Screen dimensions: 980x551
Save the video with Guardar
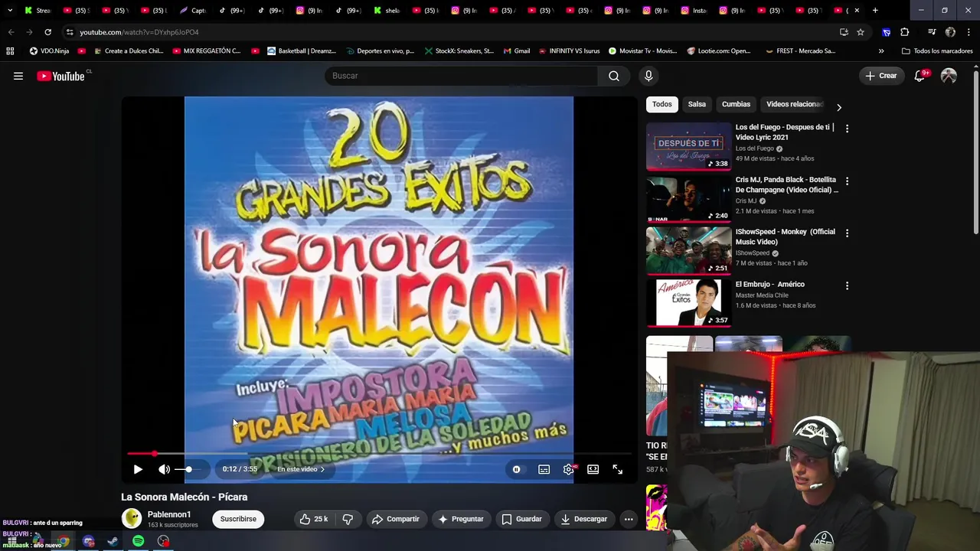tap(521, 519)
